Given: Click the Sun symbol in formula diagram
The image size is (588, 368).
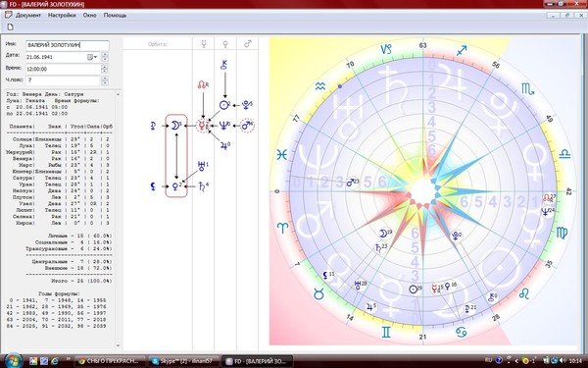Looking at the screenshot, I should pos(223,105).
